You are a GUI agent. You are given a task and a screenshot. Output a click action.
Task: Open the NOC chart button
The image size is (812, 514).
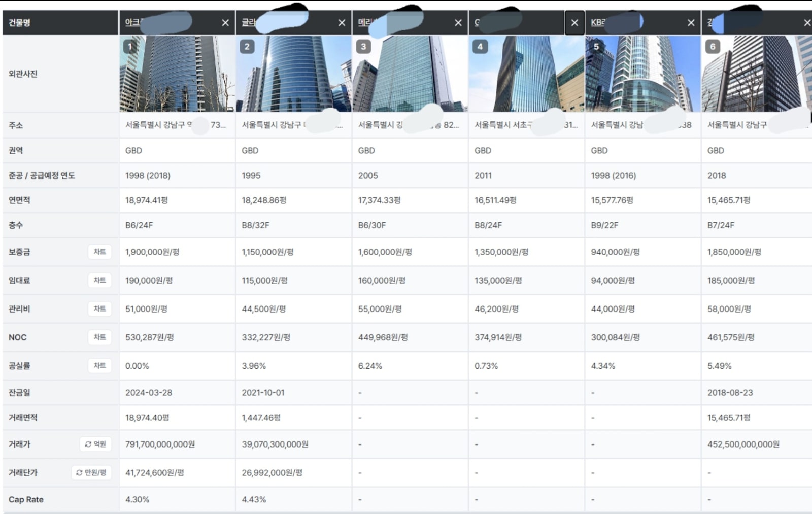[x=100, y=337]
